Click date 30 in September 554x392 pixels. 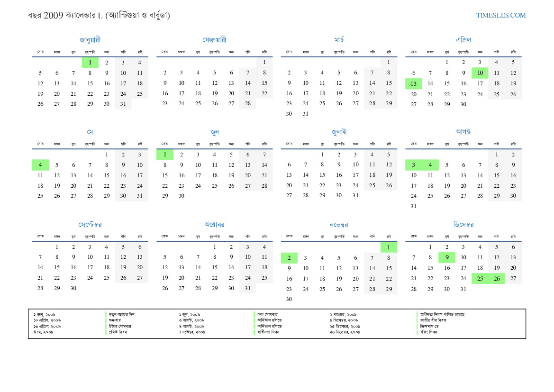point(73,288)
